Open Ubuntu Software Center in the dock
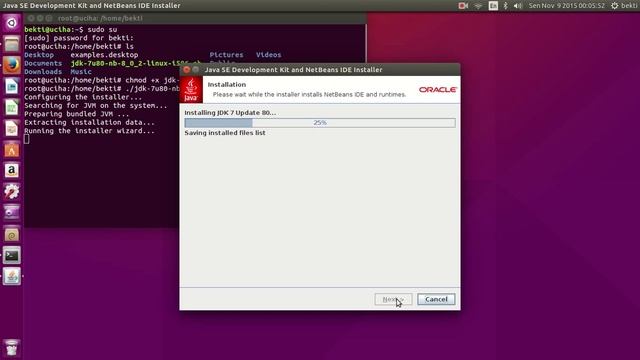This screenshot has width=640, height=360. point(11,150)
